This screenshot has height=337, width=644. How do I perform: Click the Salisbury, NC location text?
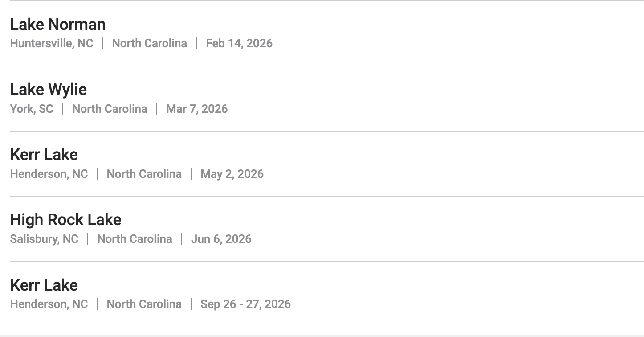point(44,239)
